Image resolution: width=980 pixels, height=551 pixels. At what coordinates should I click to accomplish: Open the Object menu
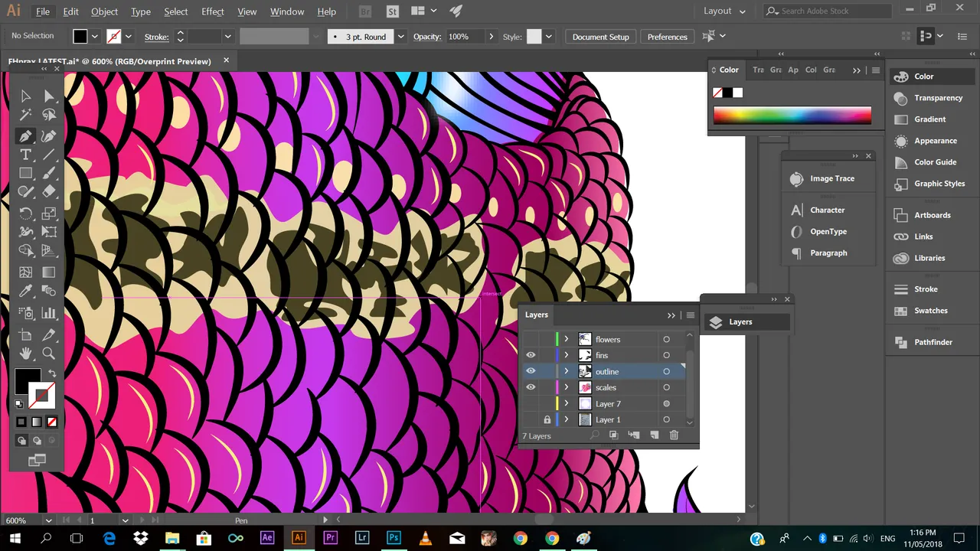click(104, 11)
